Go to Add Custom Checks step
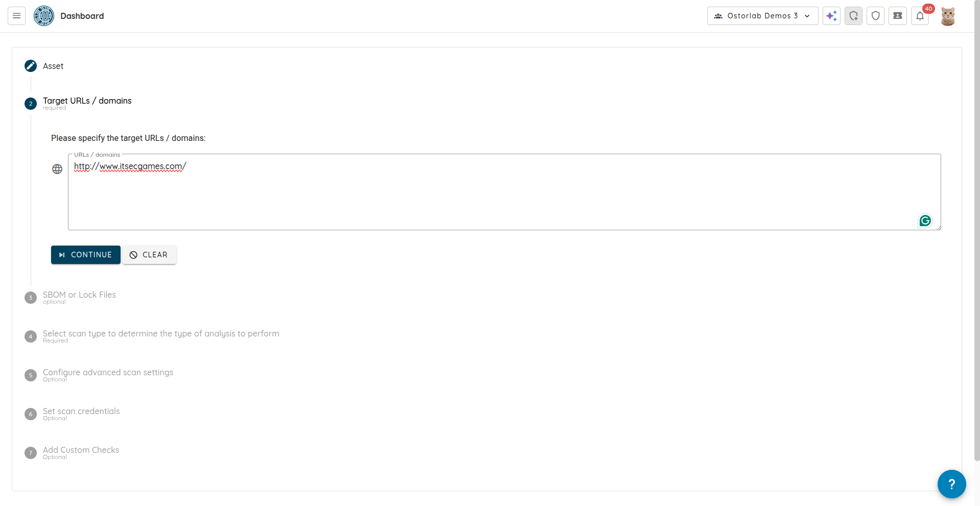 pyautogui.click(x=81, y=450)
